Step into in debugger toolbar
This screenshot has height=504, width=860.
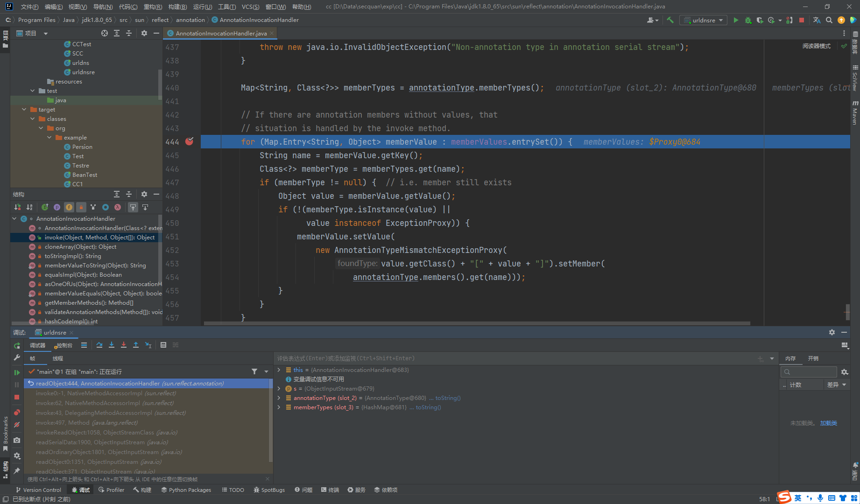pyautogui.click(x=112, y=345)
